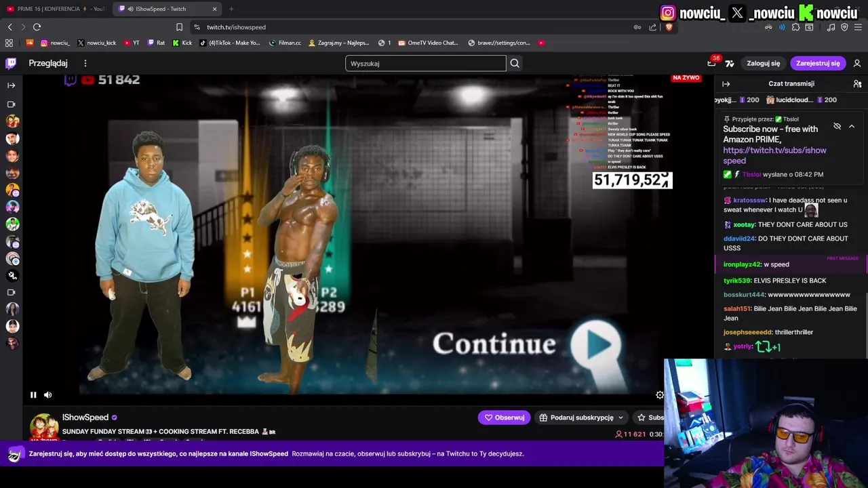
Task: Click lucidcloud gift leaderboard entry
Action: tap(801, 100)
